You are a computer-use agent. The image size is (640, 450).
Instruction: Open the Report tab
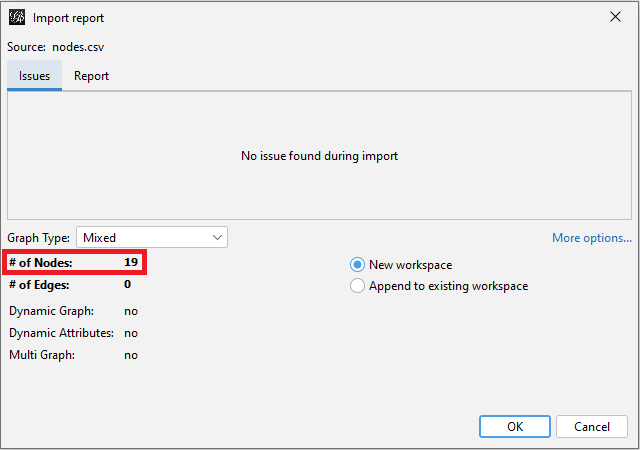(91, 76)
